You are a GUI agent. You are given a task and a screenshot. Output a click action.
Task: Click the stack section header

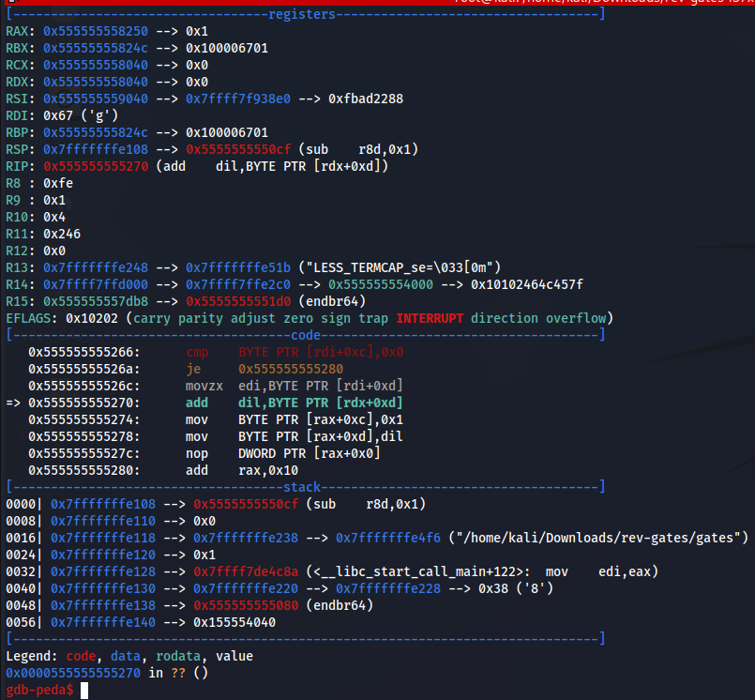click(301, 487)
